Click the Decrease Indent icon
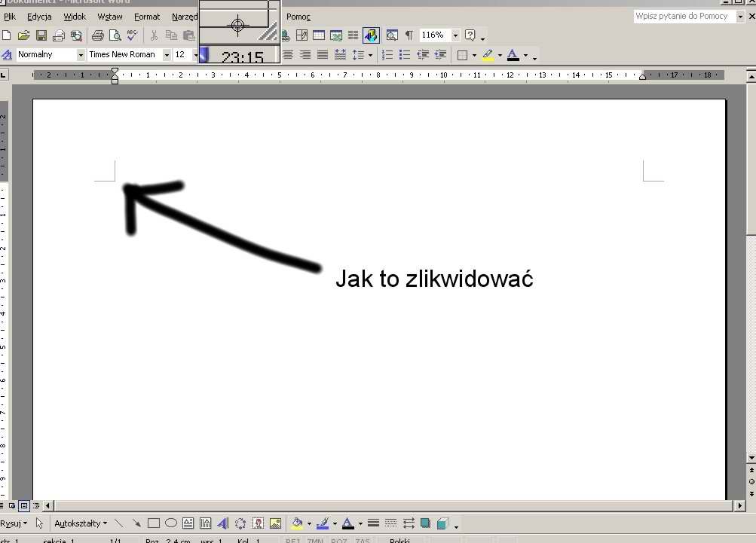The width and height of the screenshot is (756, 543). tap(423, 55)
